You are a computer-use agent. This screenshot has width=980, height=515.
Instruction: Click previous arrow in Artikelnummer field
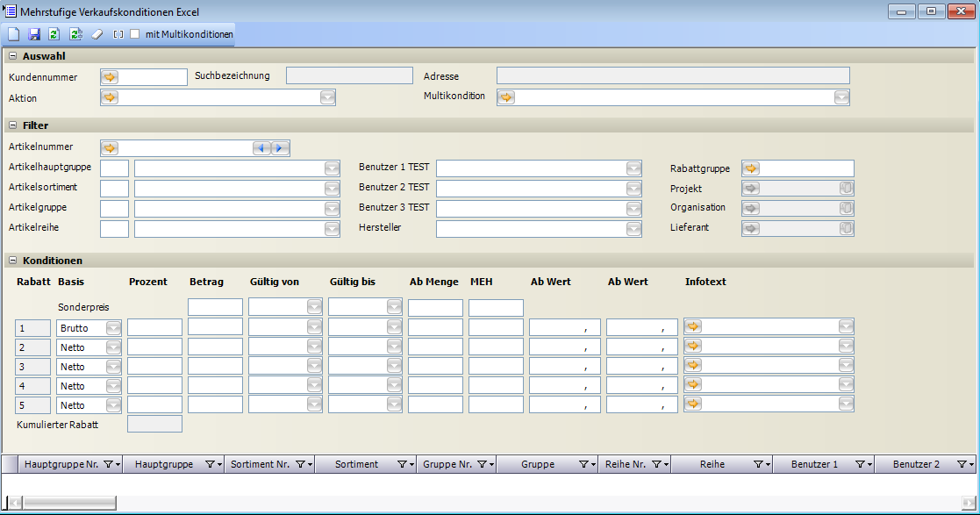click(x=261, y=148)
